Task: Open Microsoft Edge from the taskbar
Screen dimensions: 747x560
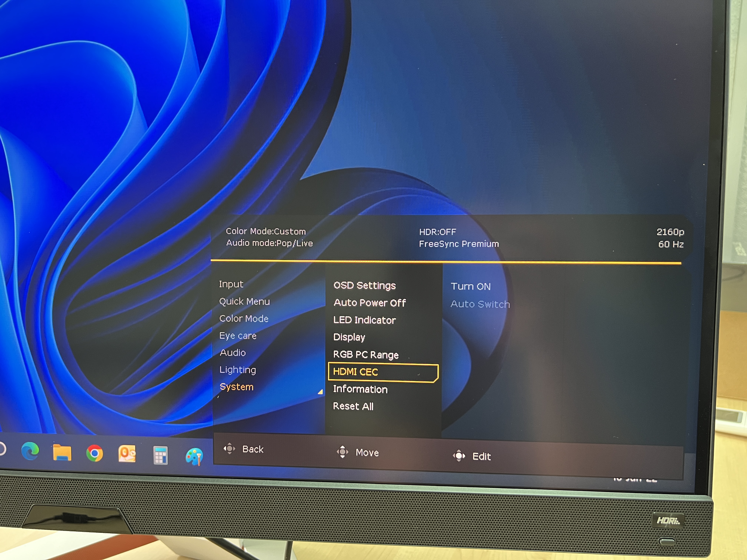Action: 30,451
